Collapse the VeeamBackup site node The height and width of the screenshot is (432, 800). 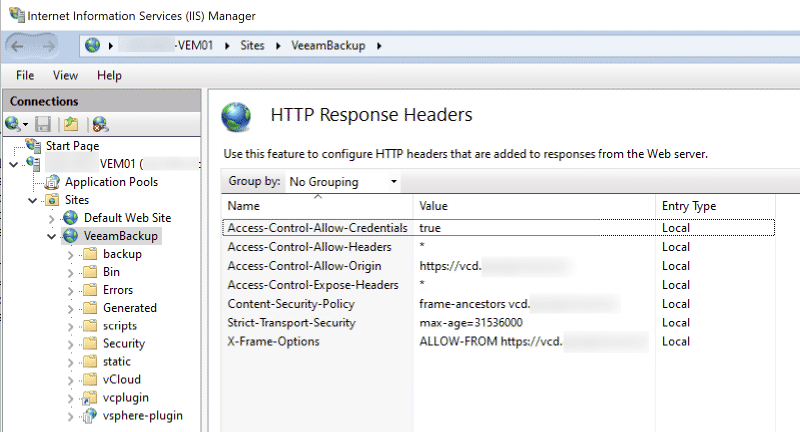click(x=52, y=237)
